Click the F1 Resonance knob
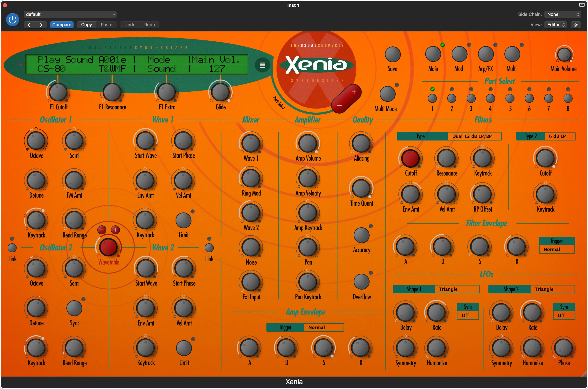The width and height of the screenshot is (588, 389). [x=112, y=92]
